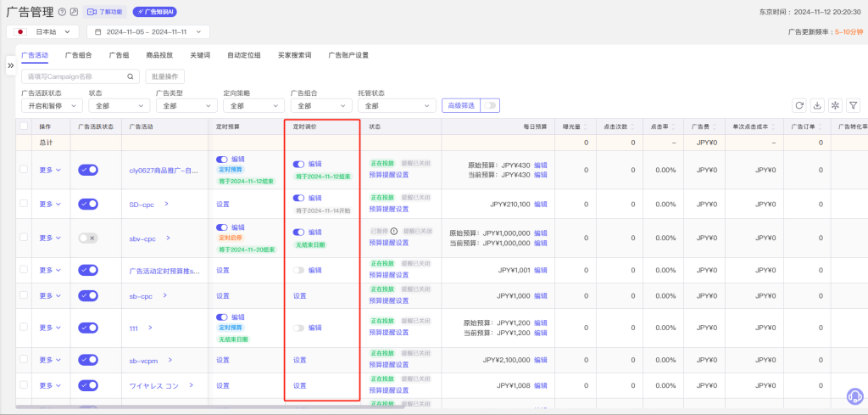The width and height of the screenshot is (868, 415).
Task: Open the 广告账户设置 tab
Action: point(348,55)
